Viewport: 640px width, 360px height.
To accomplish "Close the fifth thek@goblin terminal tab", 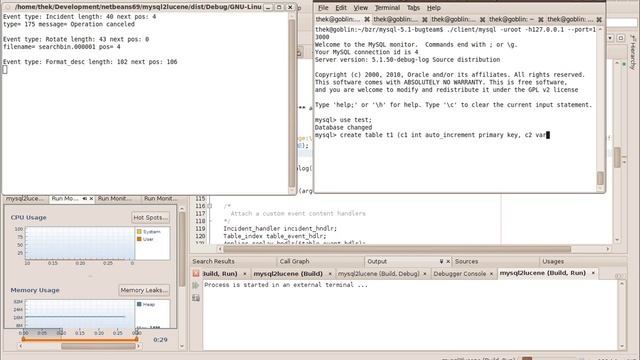I will (x=599, y=19).
